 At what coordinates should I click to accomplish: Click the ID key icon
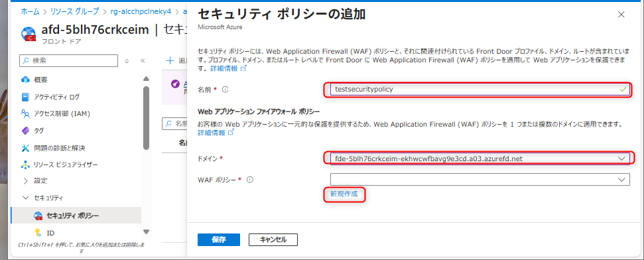tap(38, 233)
